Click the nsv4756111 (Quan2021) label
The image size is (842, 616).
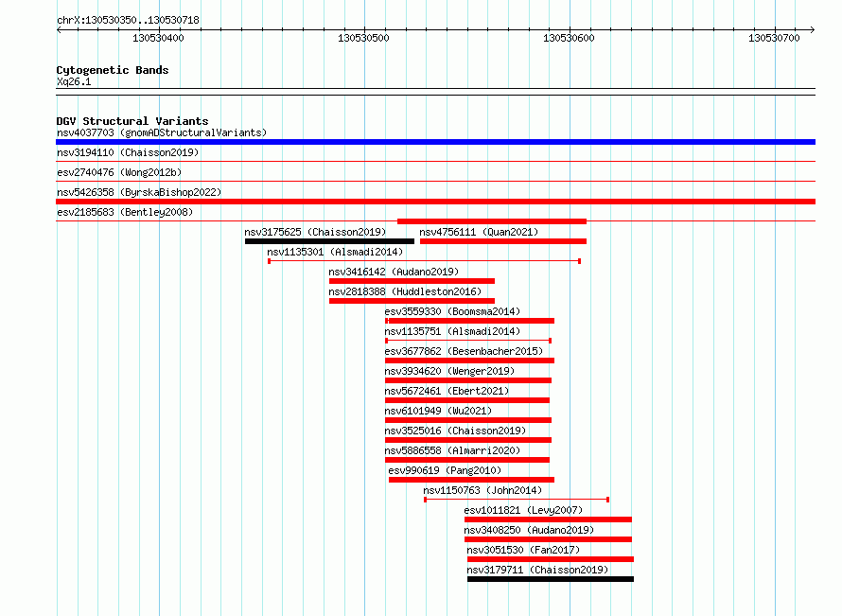click(479, 232)
